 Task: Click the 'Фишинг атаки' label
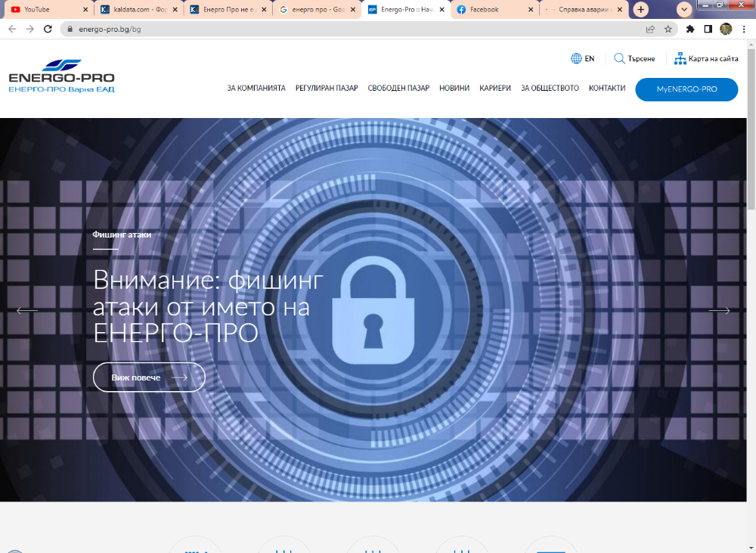click(122, 235)
